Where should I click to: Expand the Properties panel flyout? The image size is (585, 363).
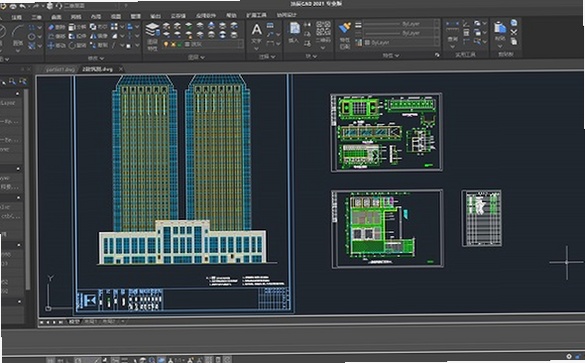[391, 56]
